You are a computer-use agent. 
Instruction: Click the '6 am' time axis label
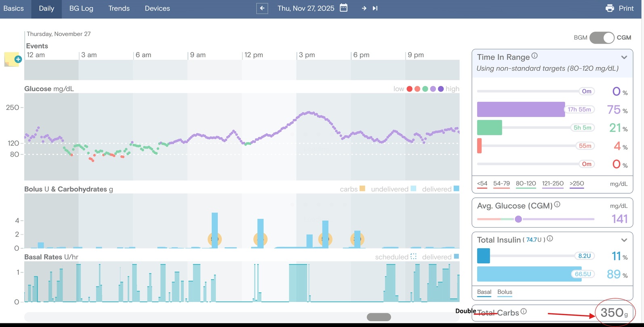point(143,55)
